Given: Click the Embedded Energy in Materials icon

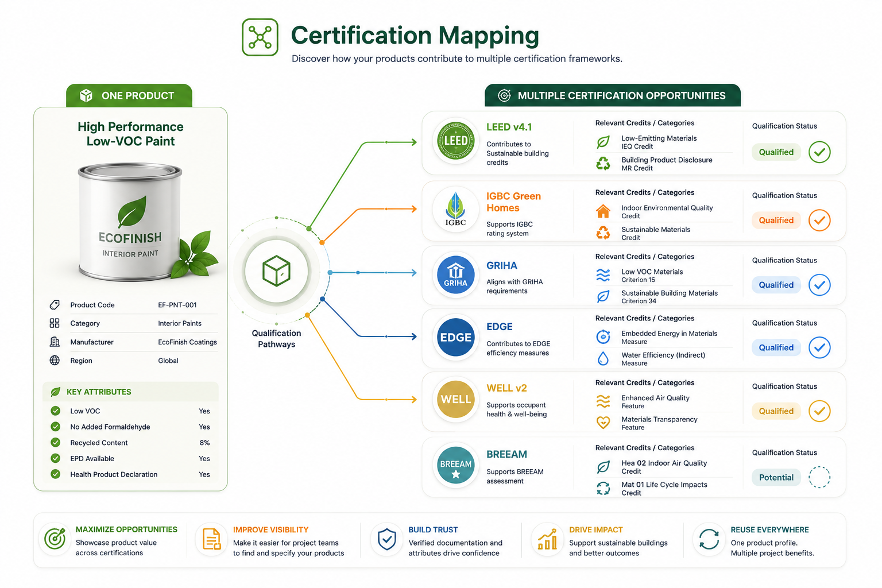Looking at the screenshot, I should 603,337.
